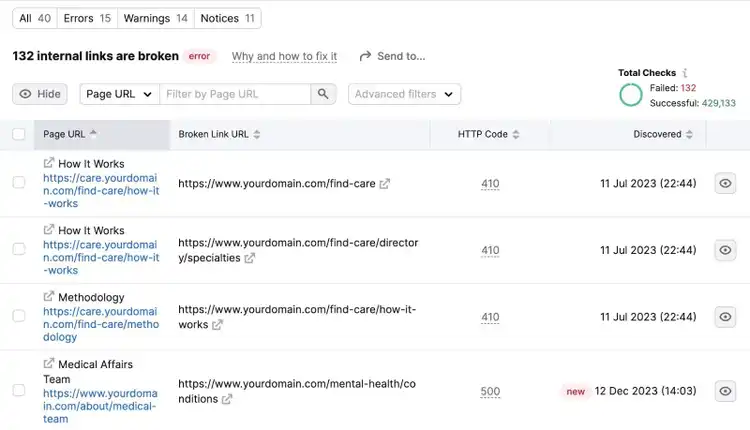Open Why and how to fix it link
Image resolution: width=750 pixels, height=430 pixels.
284,56
